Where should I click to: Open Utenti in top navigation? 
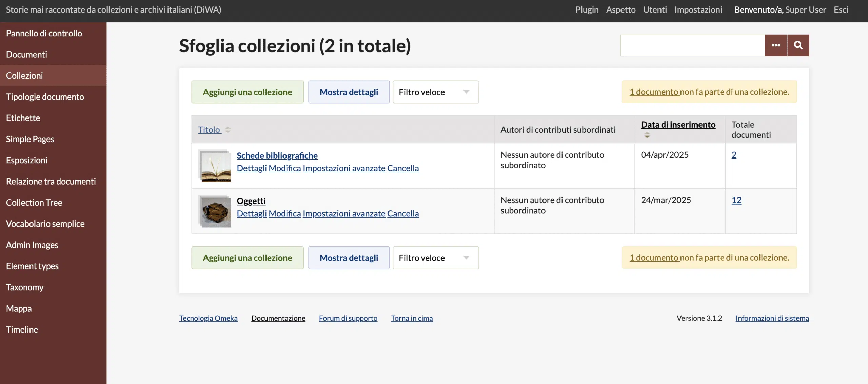(x=655, y=10)
